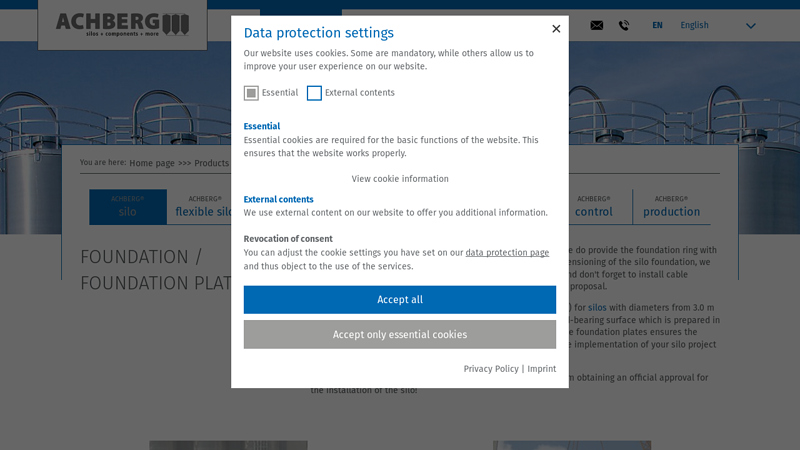
Task: Open the English language dropdown
Action: pos(694,26)
